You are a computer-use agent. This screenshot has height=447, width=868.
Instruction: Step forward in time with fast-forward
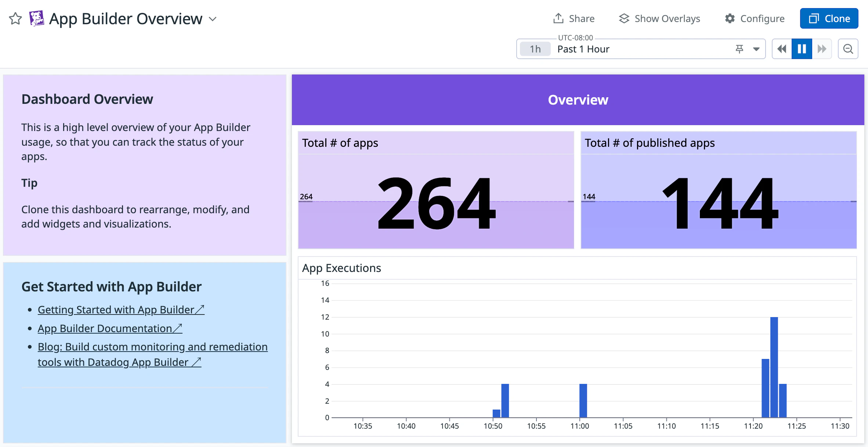[822, 49]
